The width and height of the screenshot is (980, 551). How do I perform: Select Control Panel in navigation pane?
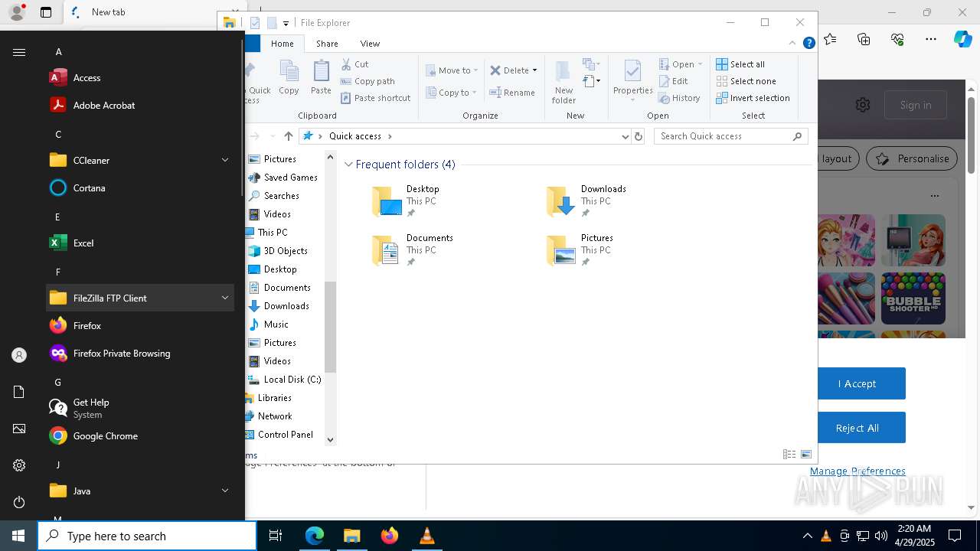[x=285, y=435]
